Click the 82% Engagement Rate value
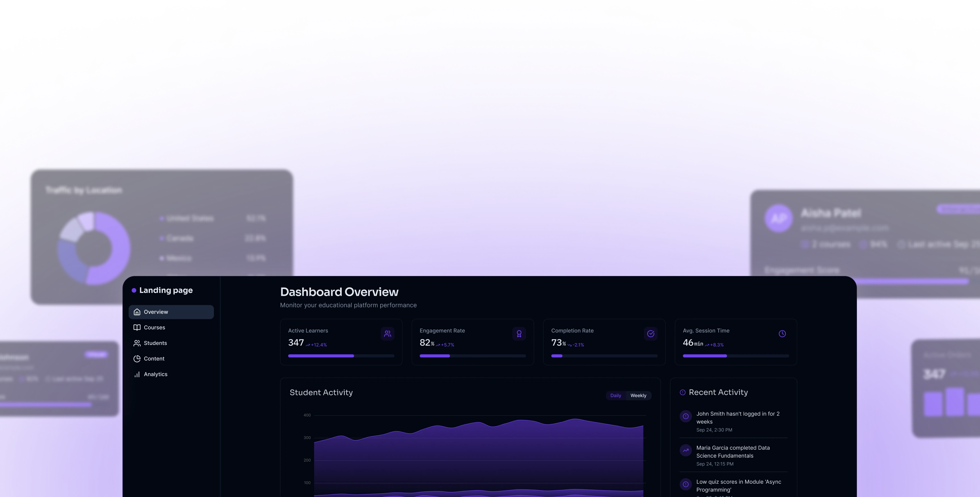This screenshot has height=497, width=980. click(x=427, y=343)
